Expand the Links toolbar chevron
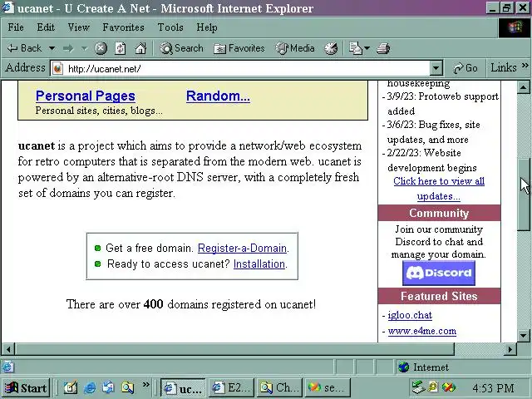 pyautogui.click(x=525, y=65)
